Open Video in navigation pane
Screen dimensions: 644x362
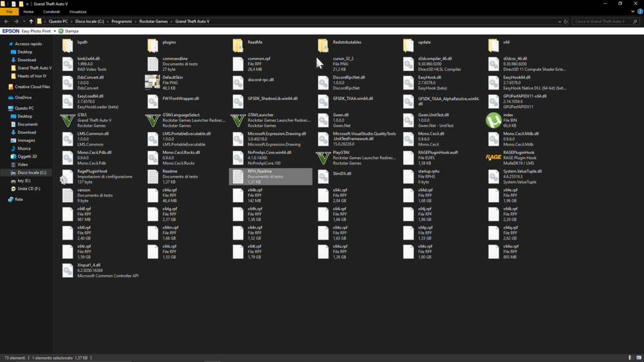pos(19,165)
